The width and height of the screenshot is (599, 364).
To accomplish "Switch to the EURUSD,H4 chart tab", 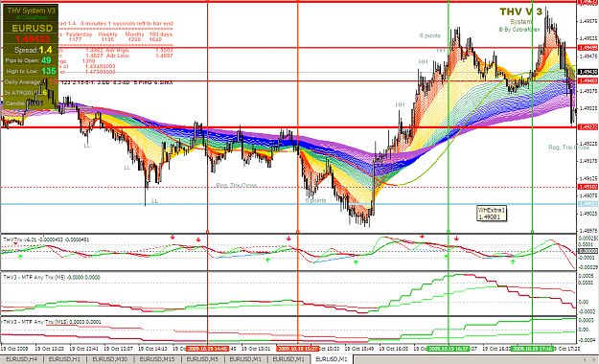I will tap(22, 359).
